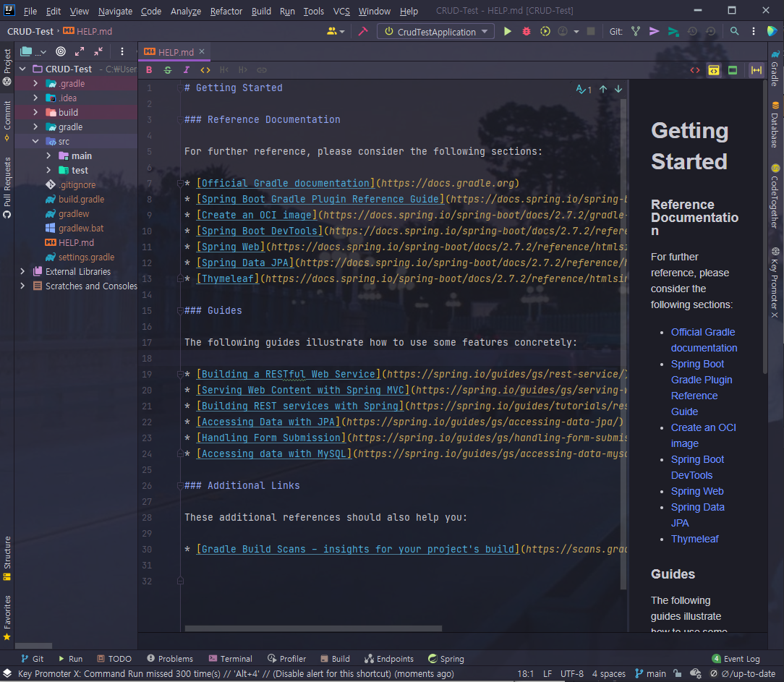
Task: Open more toolbar actions vertical dots
Action: tap(754, 32)
